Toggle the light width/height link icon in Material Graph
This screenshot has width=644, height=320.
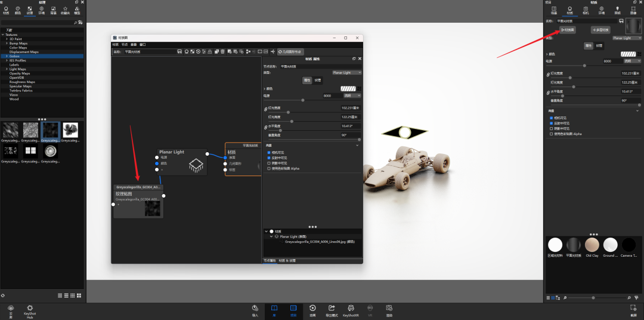point(265,109)
